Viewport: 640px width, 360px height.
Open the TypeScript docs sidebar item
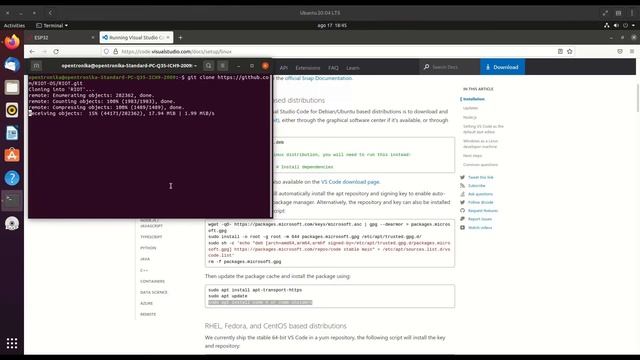click(x=151, y=237)
